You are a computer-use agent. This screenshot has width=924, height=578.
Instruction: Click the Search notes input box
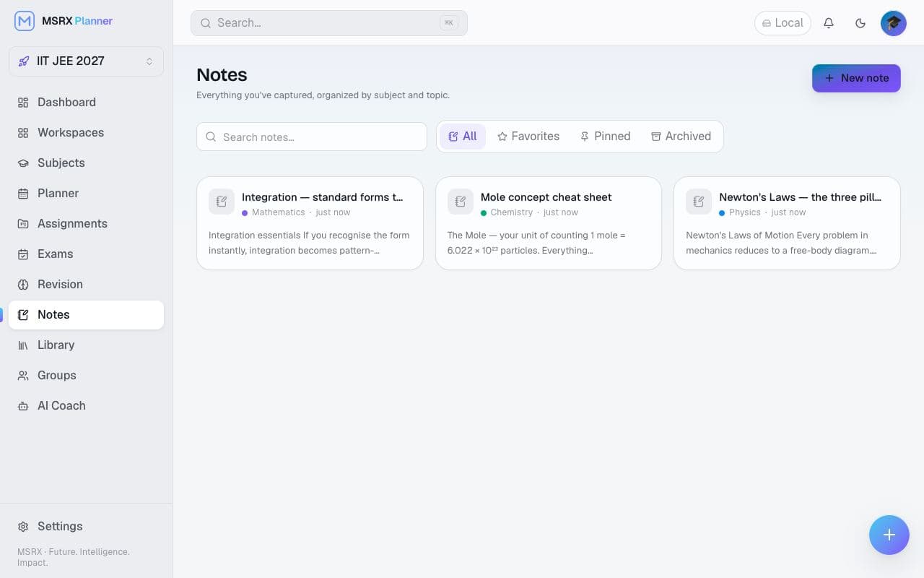pos(312,137)
